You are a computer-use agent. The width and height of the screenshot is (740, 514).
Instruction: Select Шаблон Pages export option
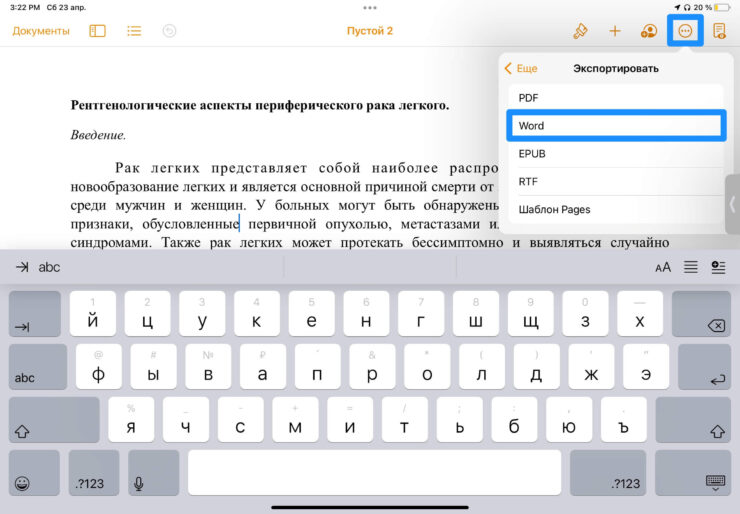tap(616, 209)
